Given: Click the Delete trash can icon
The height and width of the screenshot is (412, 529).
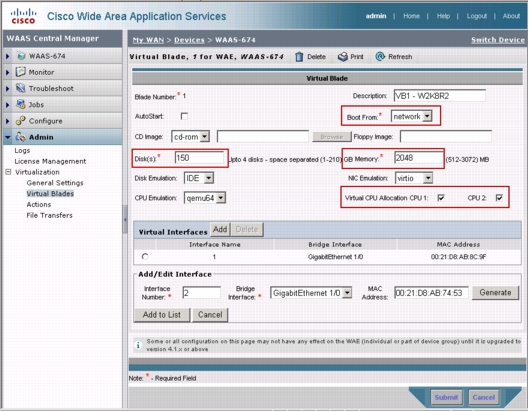Looking at the screenshot, I should (x=299, y=57).
